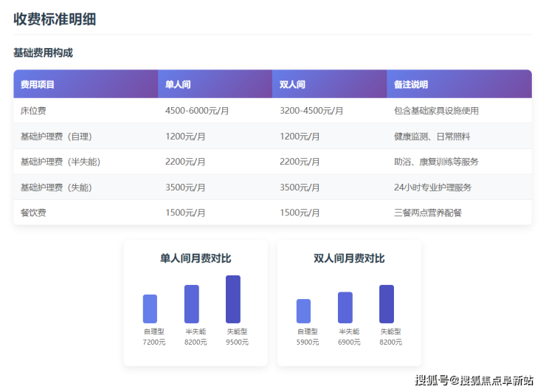Image resolution: width=546 pixels, height=392 pixels.
Task: Click the 餐饮费 row label
Action: (33, 213)
